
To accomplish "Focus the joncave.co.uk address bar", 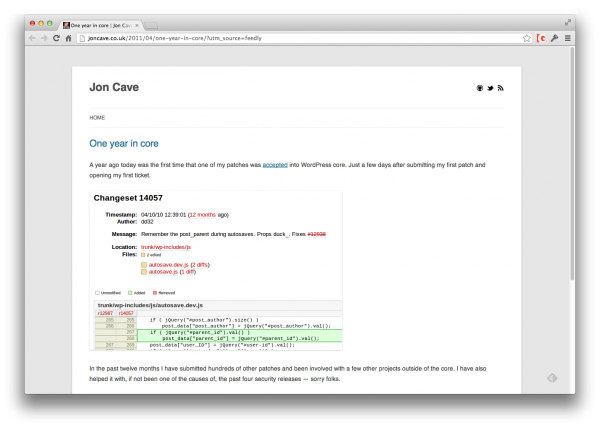I will coord(300,38).
